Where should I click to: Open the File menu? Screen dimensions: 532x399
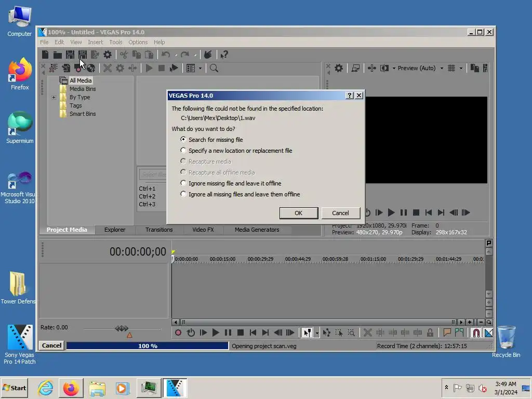coord(44,42)
